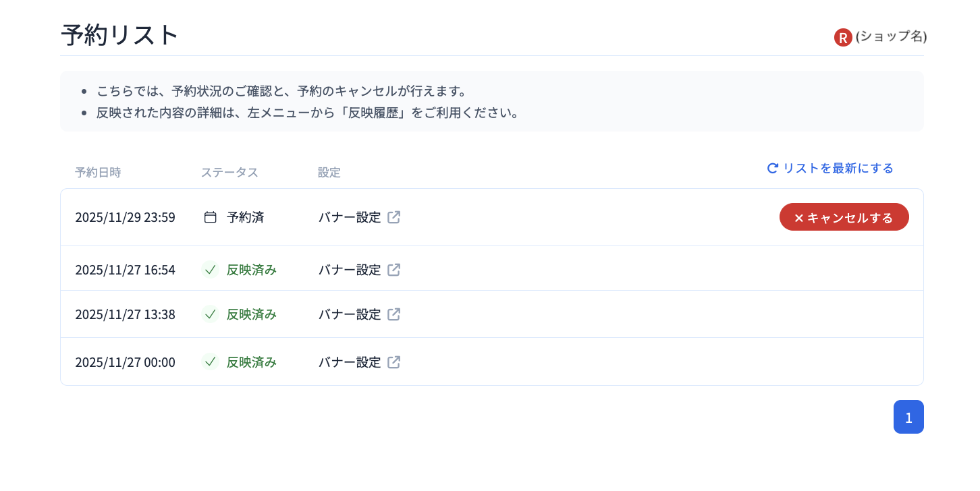Open external link icon for 2025/11/27 16:54 banner
This screenshot has height=491, width=980.
394,270
